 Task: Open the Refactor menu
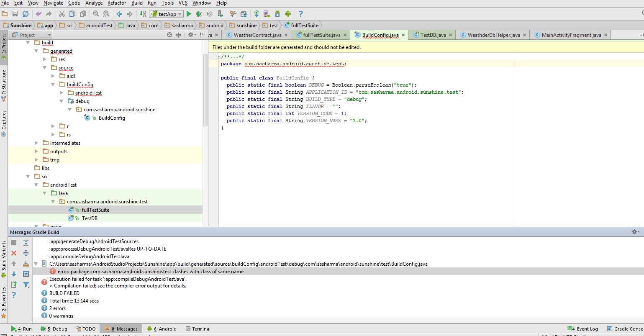(x=116, y=3)
